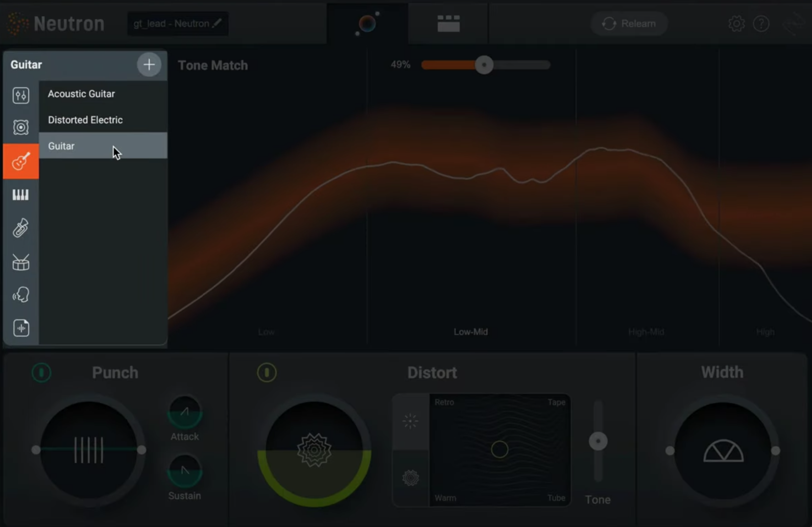Adjust the Tone Match amount slider handle
Viewport: 812px width, 527px height.
484,65
